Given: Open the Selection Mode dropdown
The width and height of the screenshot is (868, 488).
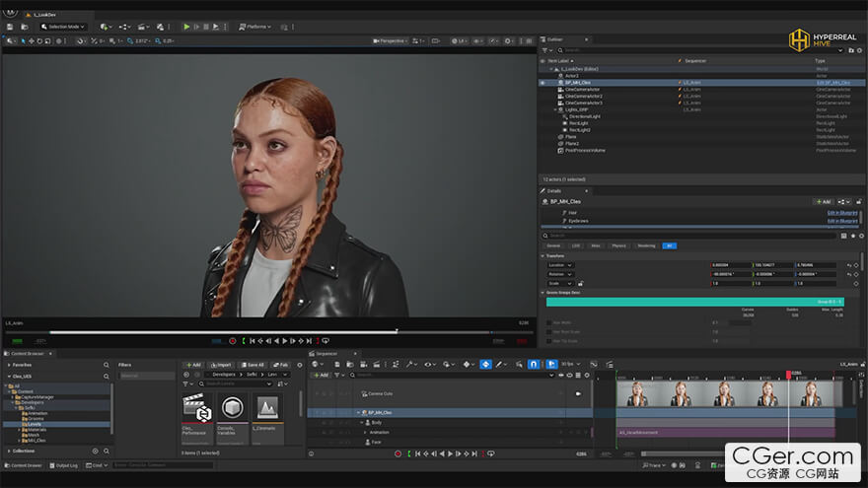Looking at the screenshot, I should tap(62, 27).
